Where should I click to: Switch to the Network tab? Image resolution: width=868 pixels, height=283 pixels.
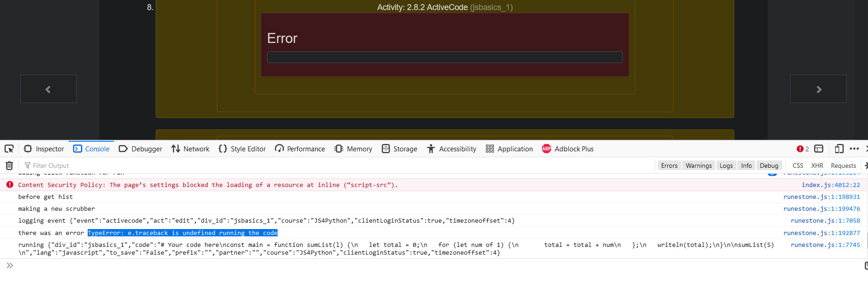(x=190, y=149)
